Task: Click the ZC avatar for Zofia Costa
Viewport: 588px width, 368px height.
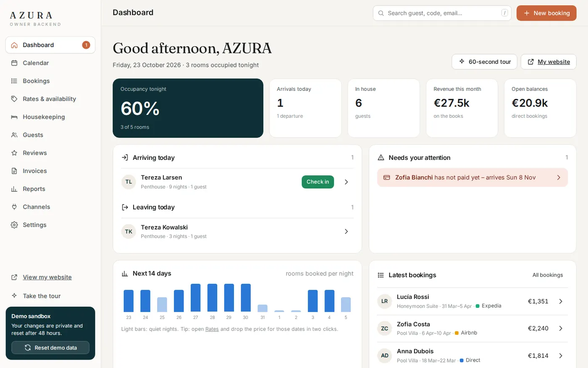Action: click(384, 328)
